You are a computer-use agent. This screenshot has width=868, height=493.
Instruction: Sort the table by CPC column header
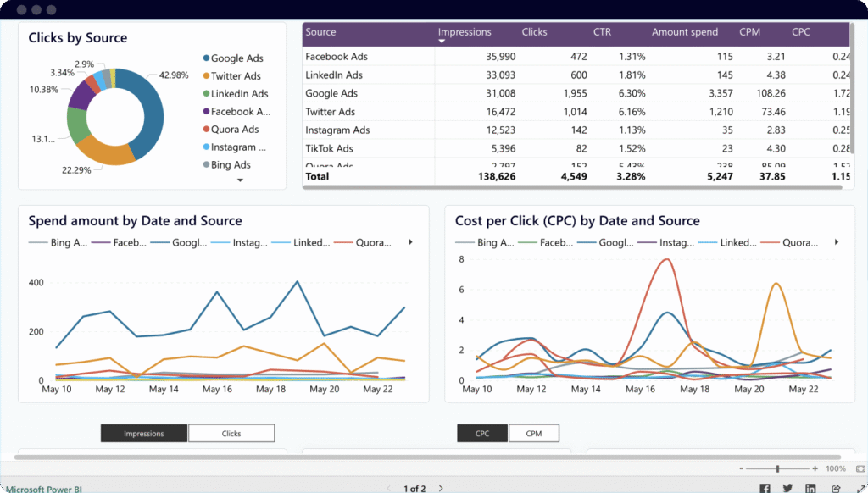pyautogui.click(x=800, y=32)
